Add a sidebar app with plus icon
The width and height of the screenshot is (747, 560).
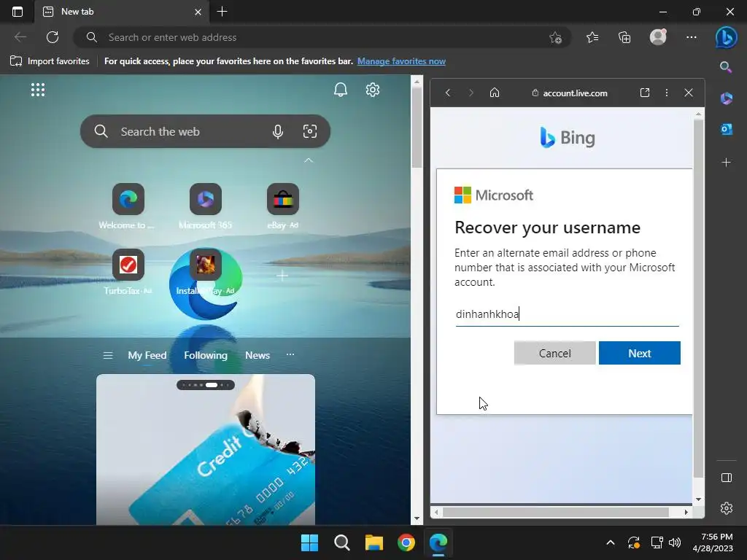[x=726, y=163]
